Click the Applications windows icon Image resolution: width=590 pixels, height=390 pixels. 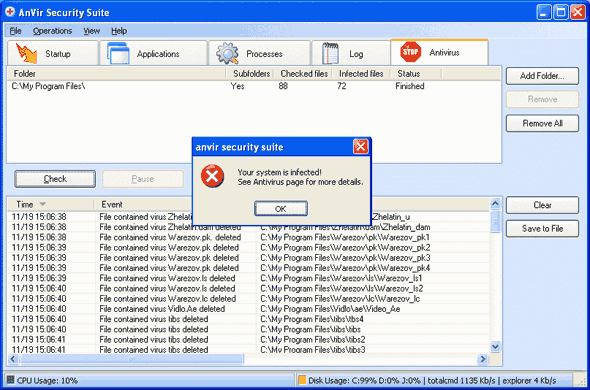click(118, 53)
